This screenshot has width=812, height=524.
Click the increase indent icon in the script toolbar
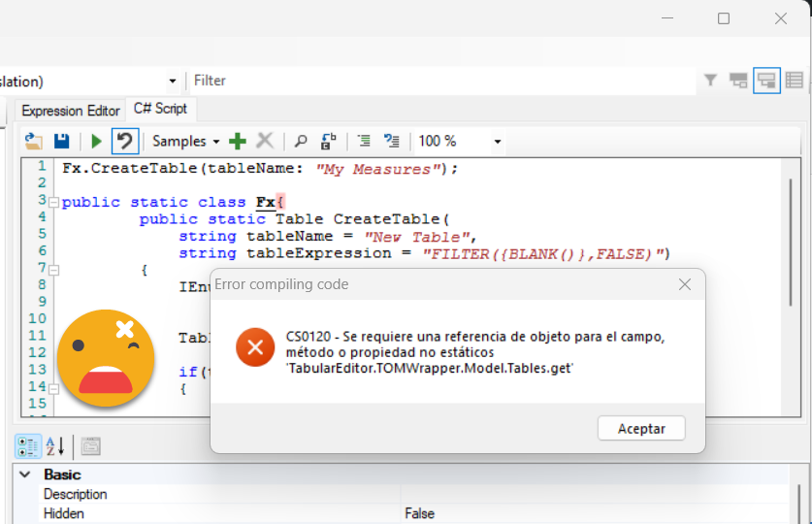coord(364,142)
